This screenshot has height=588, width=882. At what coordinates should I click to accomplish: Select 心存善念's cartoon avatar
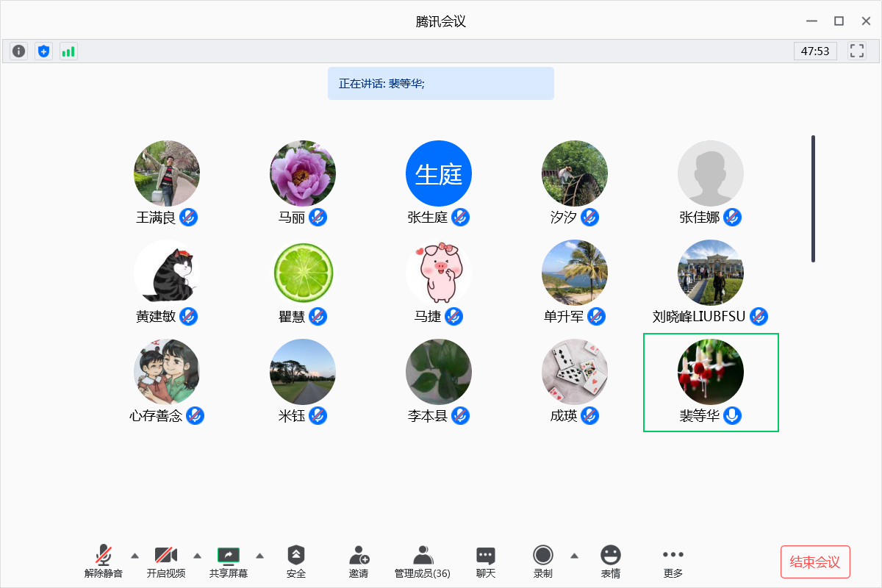pos(167,372)
